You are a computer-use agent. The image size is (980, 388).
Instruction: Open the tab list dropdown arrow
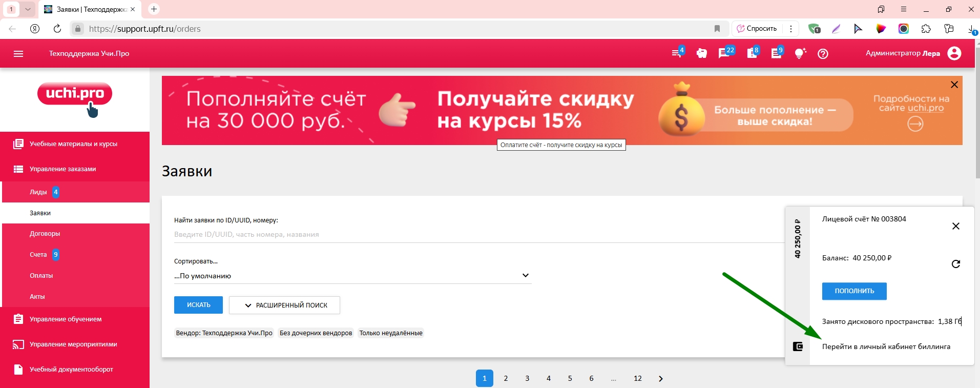point(28,9)
